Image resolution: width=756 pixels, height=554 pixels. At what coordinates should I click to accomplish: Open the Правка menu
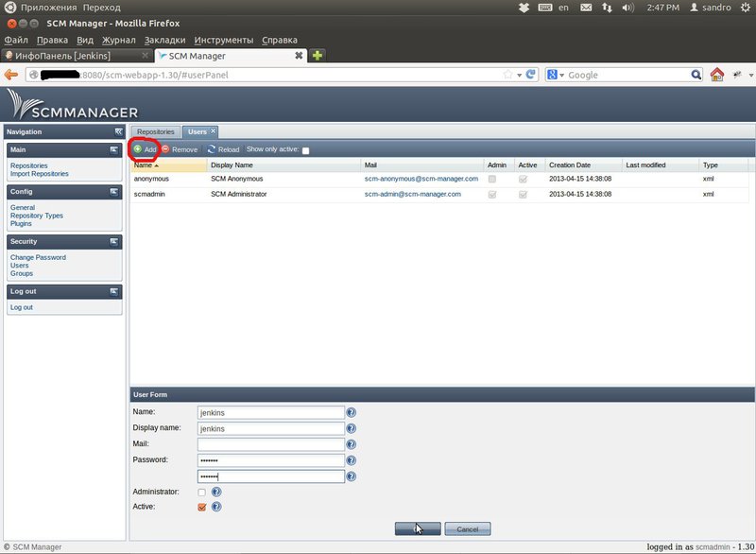pos(52,40)
